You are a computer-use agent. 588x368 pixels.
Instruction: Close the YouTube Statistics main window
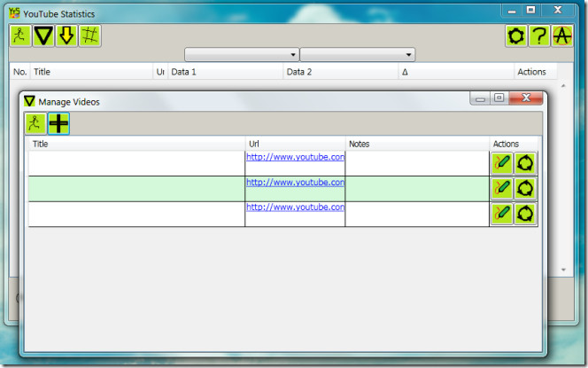coord(558,10)
